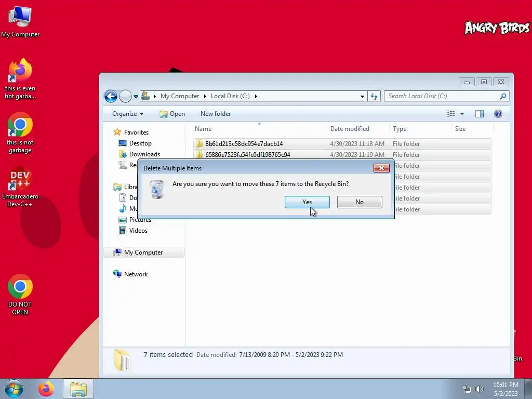Click the 'DO NOT OPEN' Chrome shortcut

20,295
